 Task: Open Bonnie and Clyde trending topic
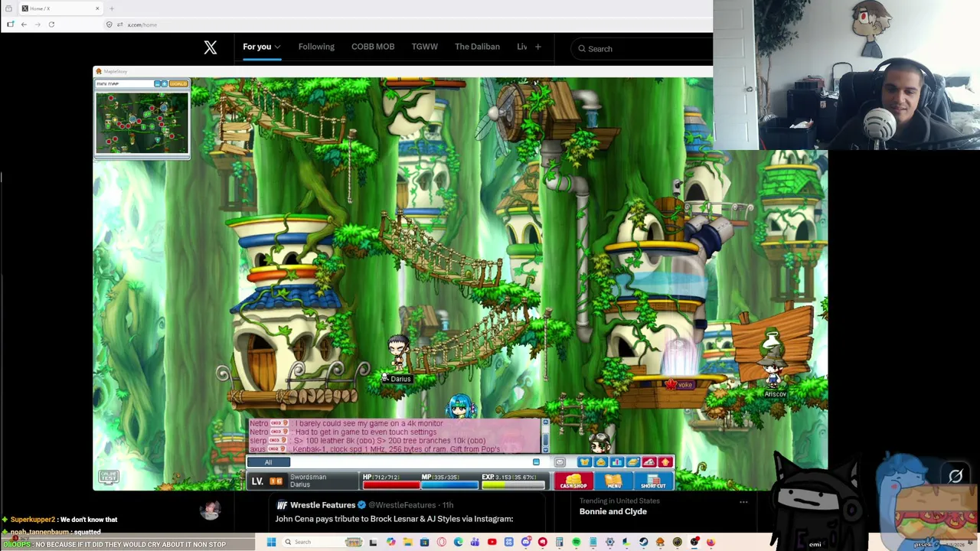(613, 511)
